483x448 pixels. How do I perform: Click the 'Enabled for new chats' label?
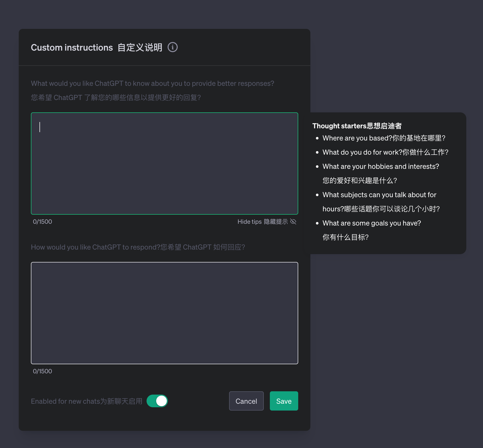tap(87, 401)
